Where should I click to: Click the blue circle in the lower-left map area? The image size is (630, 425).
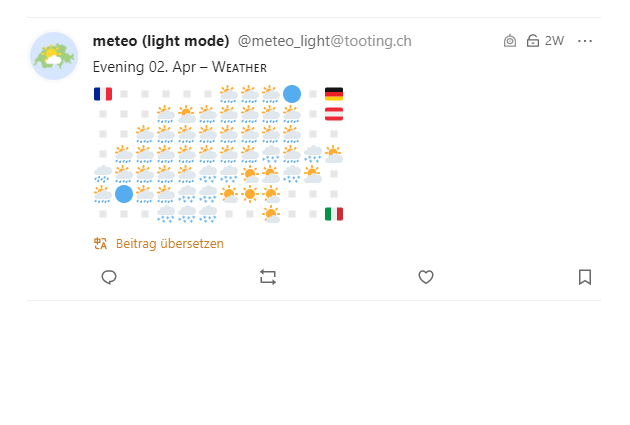point(124,193)
